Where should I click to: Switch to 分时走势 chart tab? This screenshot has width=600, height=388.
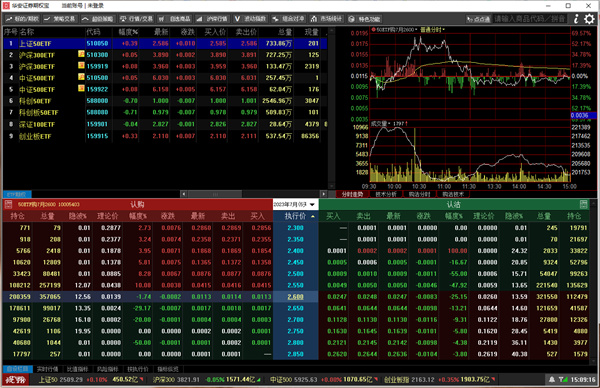coord(352,194)
